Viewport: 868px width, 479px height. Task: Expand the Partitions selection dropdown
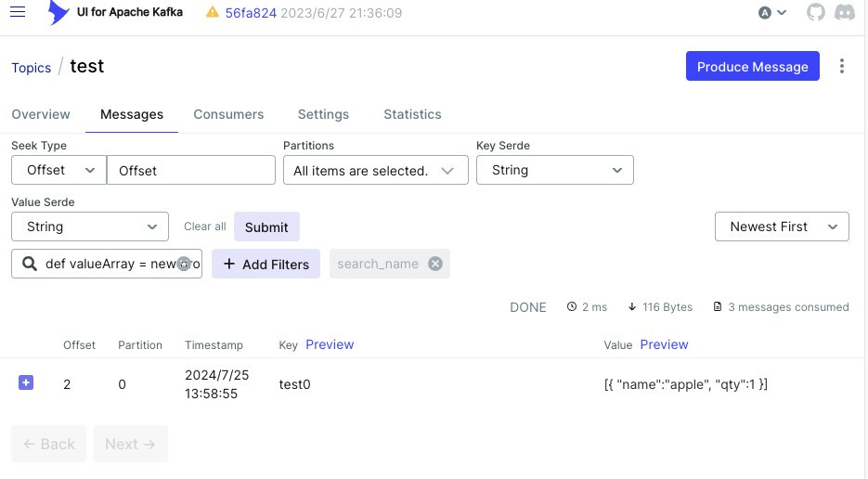(x=375, y=170)
